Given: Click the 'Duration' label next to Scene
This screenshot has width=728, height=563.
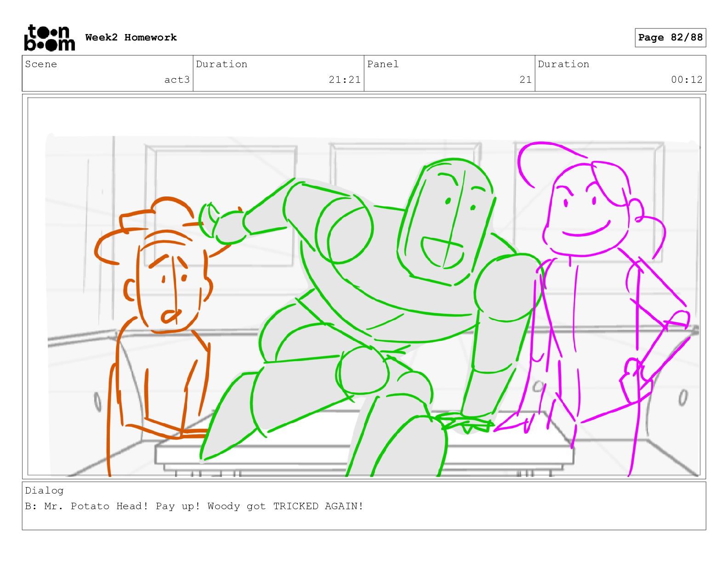Looking at the screenshot, I should (222, 64).
